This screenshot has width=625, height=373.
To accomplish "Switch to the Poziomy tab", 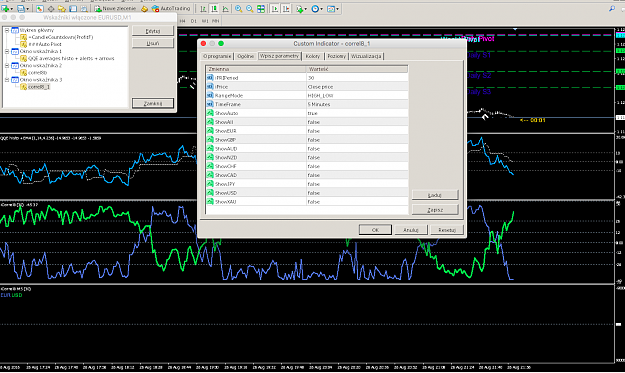I will click(x=337, y=56).
